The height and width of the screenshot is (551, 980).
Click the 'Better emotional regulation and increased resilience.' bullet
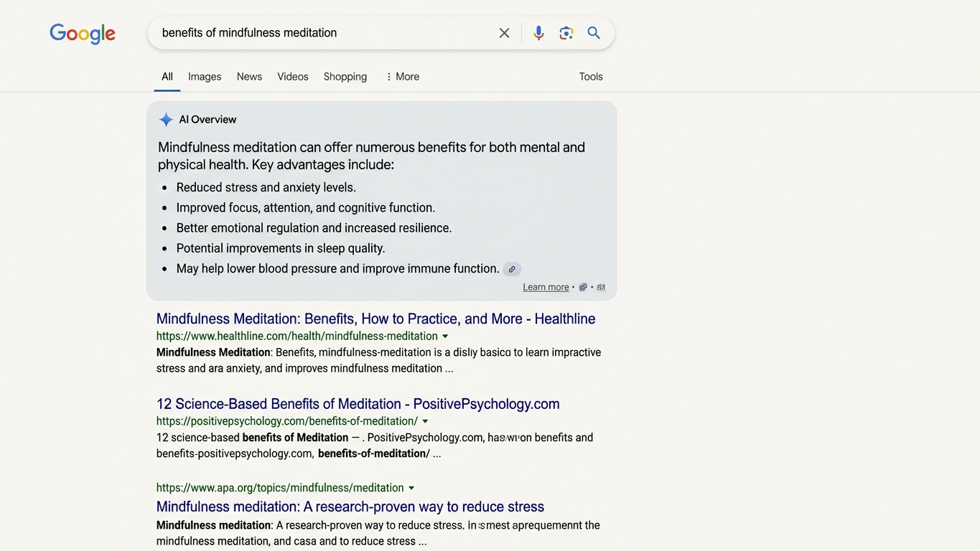pos(314,228)
